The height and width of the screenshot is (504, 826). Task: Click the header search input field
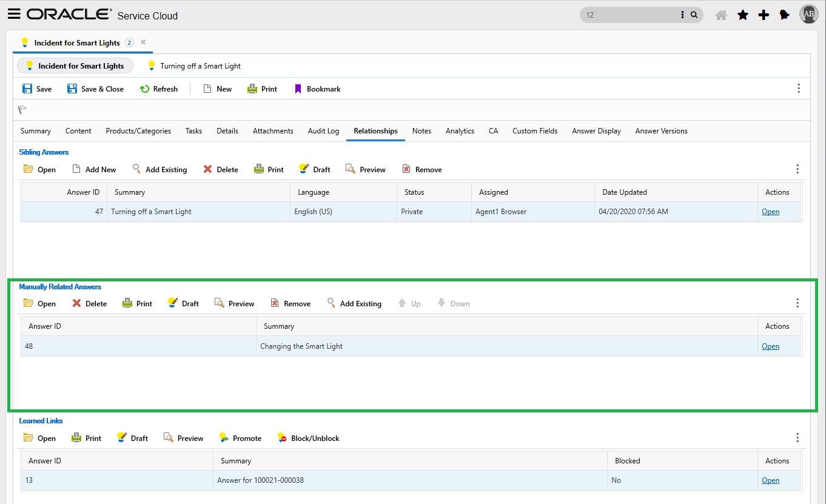(631, 15)
